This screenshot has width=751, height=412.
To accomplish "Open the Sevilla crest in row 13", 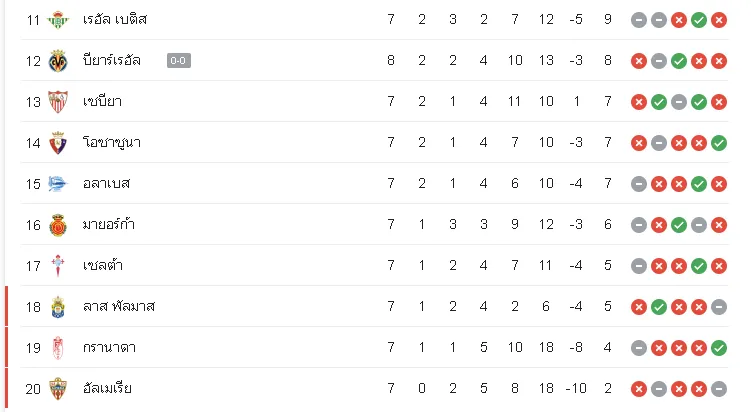I will pyautogui.click(x=58, y=102).
